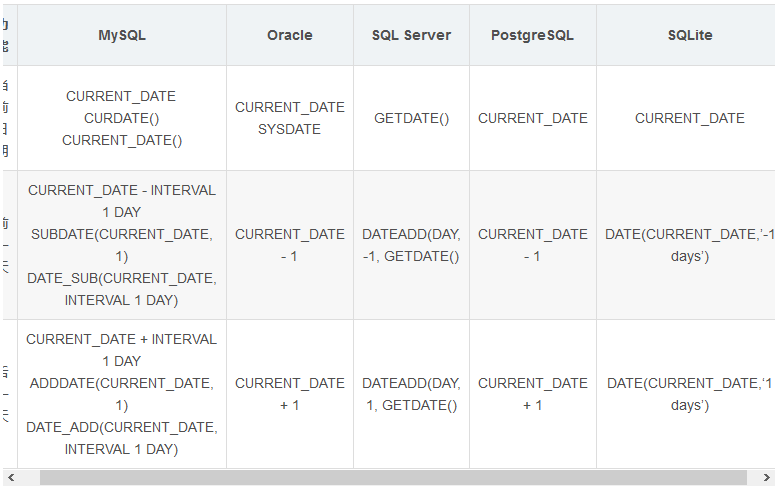Click PostgreSQL's plain CURRENT_DATE cell
The height and width of the screenshot is (486, 780).
(x=533, y=118)
